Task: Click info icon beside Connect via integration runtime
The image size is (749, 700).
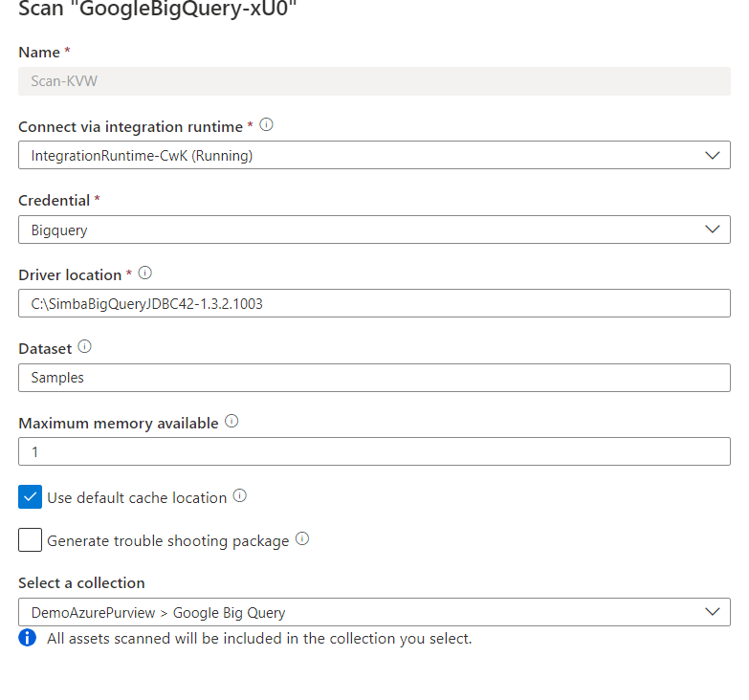Action: (x=266, y=125)
